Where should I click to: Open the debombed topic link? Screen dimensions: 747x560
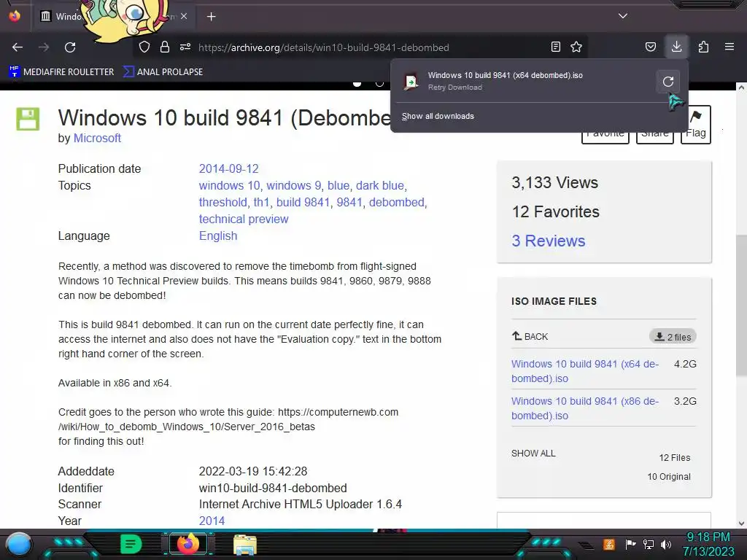[396, 203]
